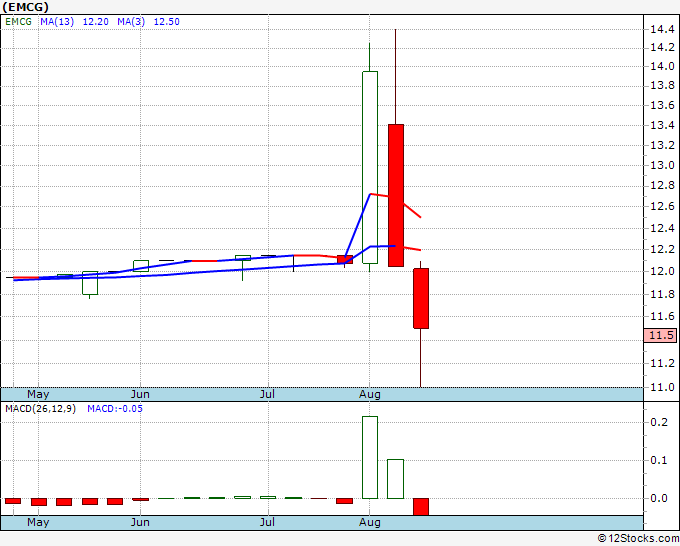Click the 0.2 MACD axis label

click(x=659, y=422)
